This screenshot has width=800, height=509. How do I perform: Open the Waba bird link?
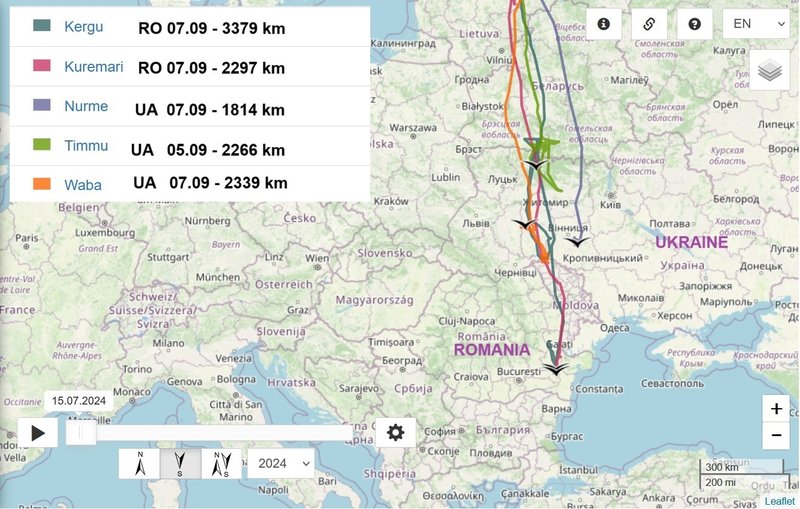(x=83, y=185)
